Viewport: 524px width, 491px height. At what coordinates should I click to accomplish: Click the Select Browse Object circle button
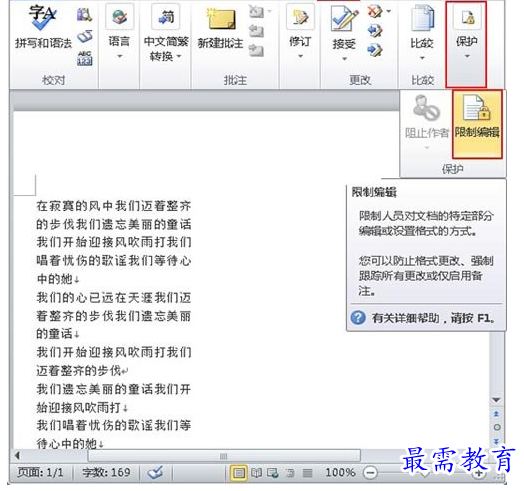[x=497, y=427]
